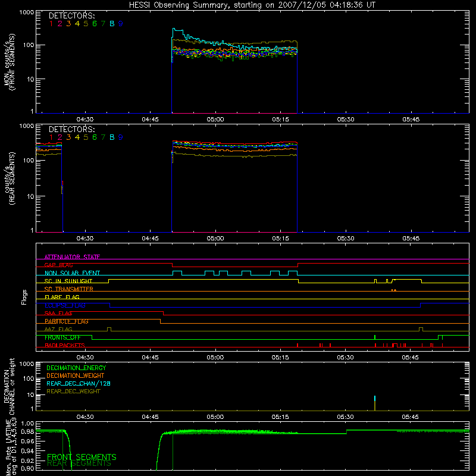Click detector number 9 in rear segments legend

[121, 137]
